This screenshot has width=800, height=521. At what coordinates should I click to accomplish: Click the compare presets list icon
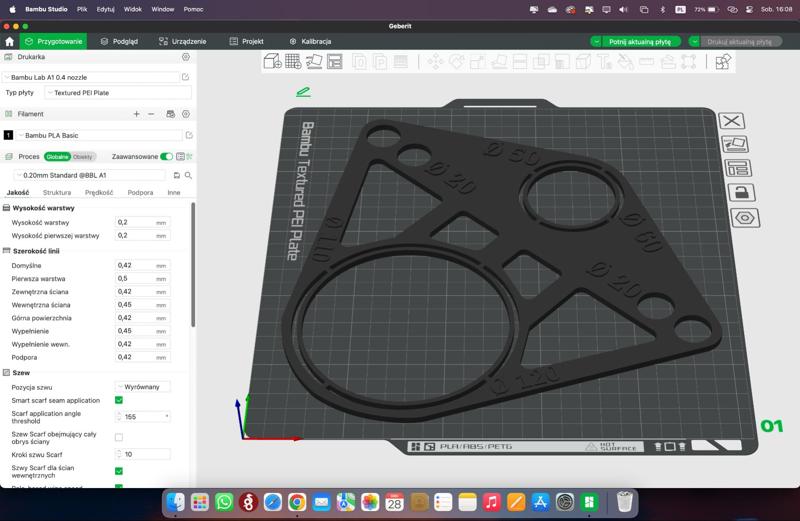click(x=180, y=157)
